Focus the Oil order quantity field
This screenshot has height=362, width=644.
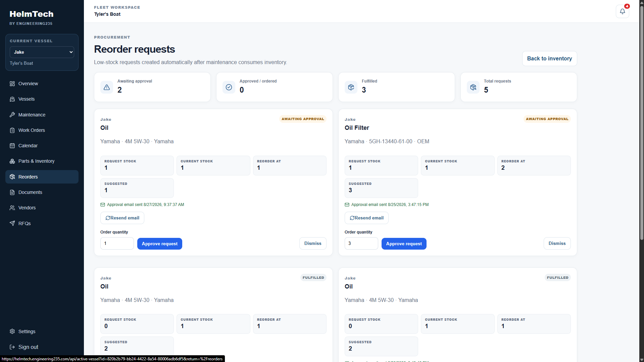pos(117,243)
